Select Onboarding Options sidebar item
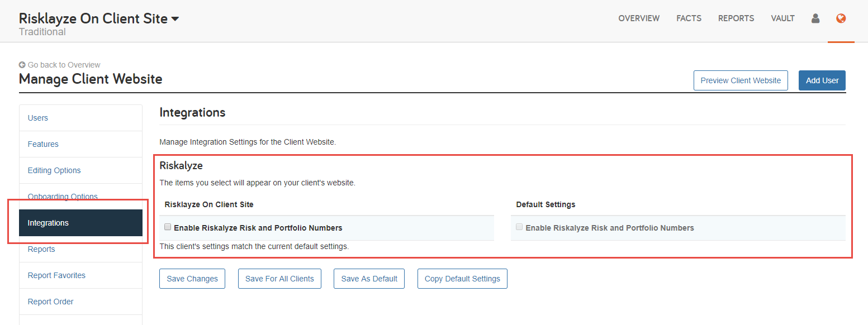Image resolution: width=868 pixels, height=325 pixels. pos(80,196)
